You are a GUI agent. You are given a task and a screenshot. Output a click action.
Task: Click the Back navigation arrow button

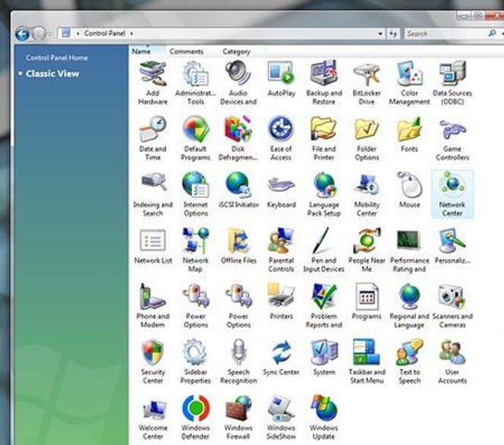click(22, 33)
